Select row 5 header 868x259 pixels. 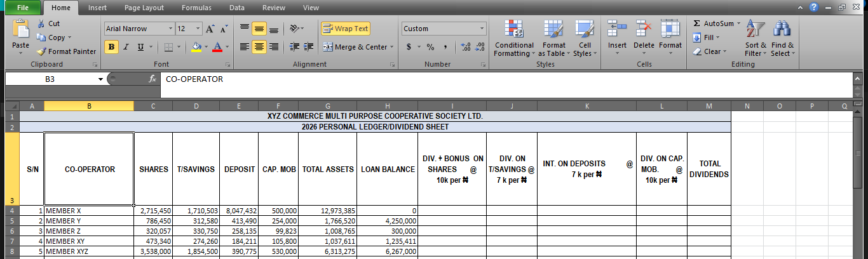[x=13, y=221]
